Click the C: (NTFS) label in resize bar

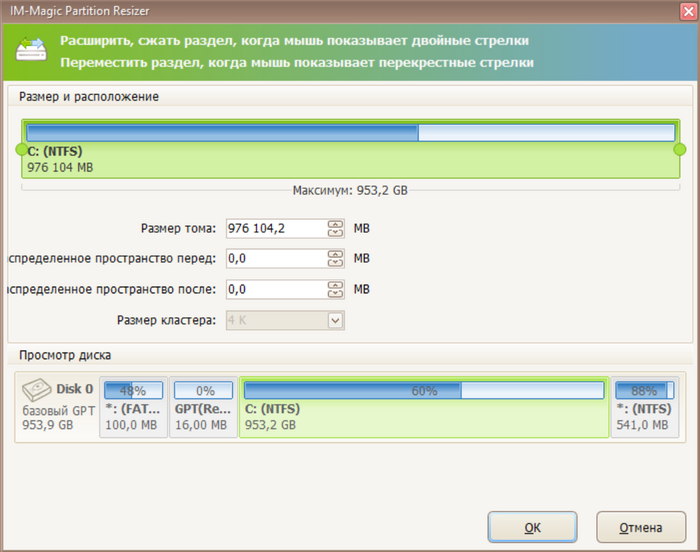[x=55, y=151]
